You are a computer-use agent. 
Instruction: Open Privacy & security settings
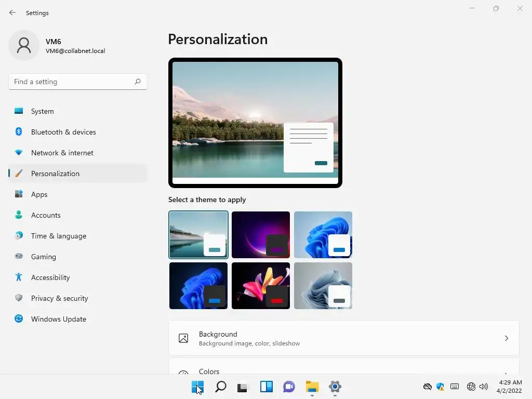(x=78, y=298)
